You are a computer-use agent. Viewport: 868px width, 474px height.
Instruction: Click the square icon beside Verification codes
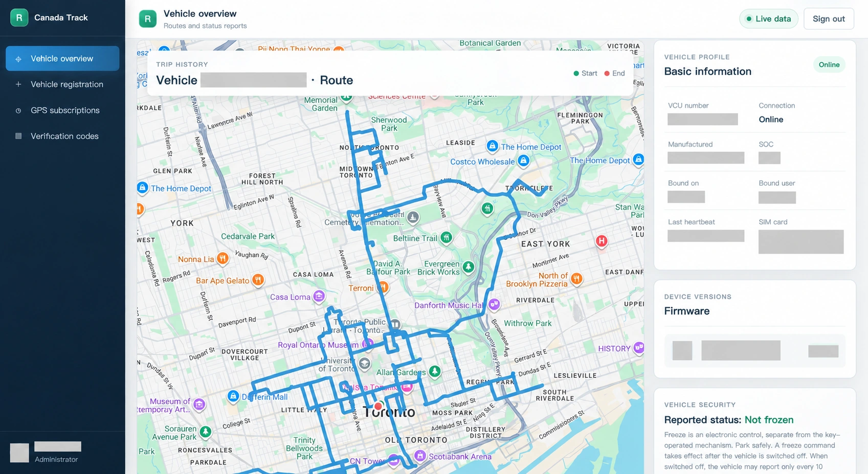[18, 136]
